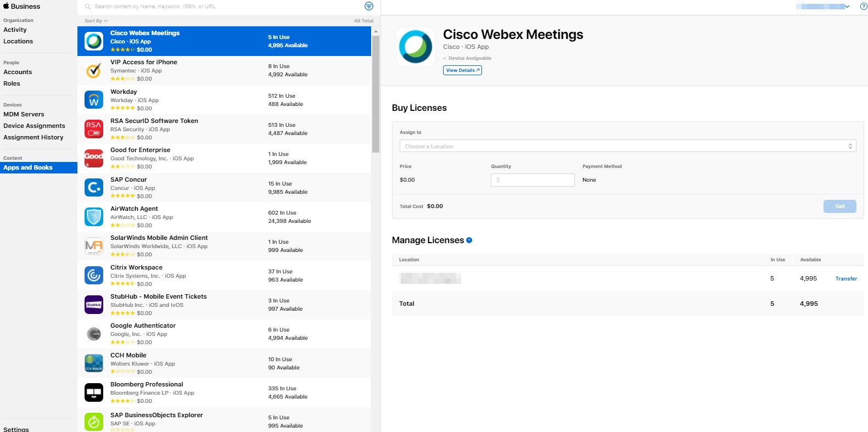
Task: Click the filter icon beside search bar
Action: 369,6
